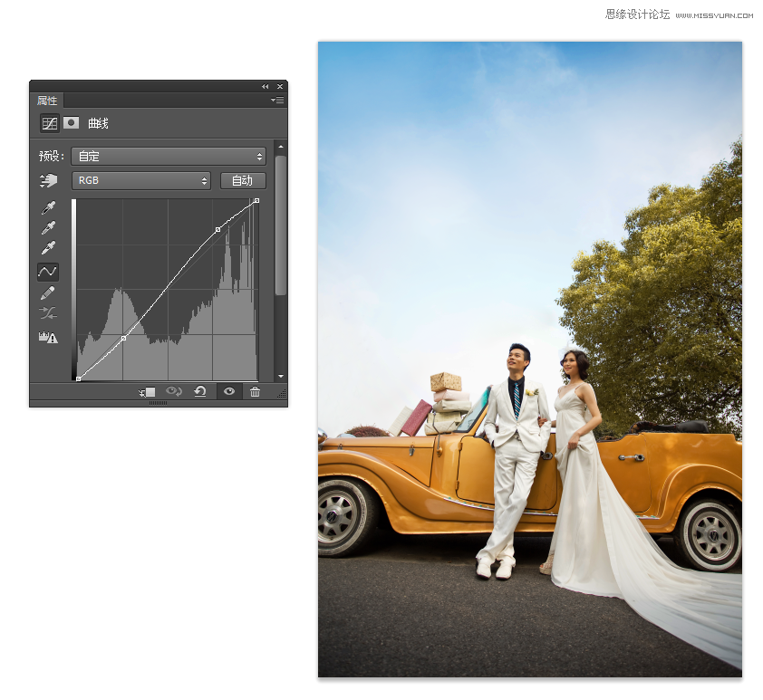Select the mask icon in Properties

pyautogui.click(x=71, y=122)
